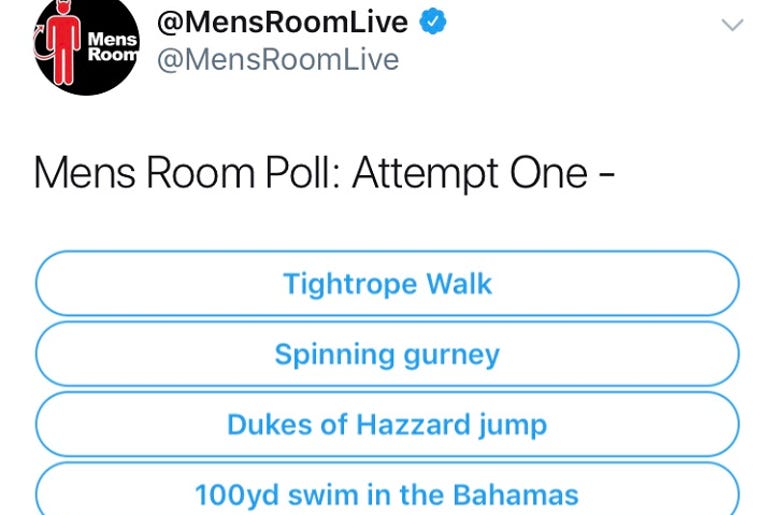
Task: Click the white 'Mens Room' logo text
Action: pos(112,46)
